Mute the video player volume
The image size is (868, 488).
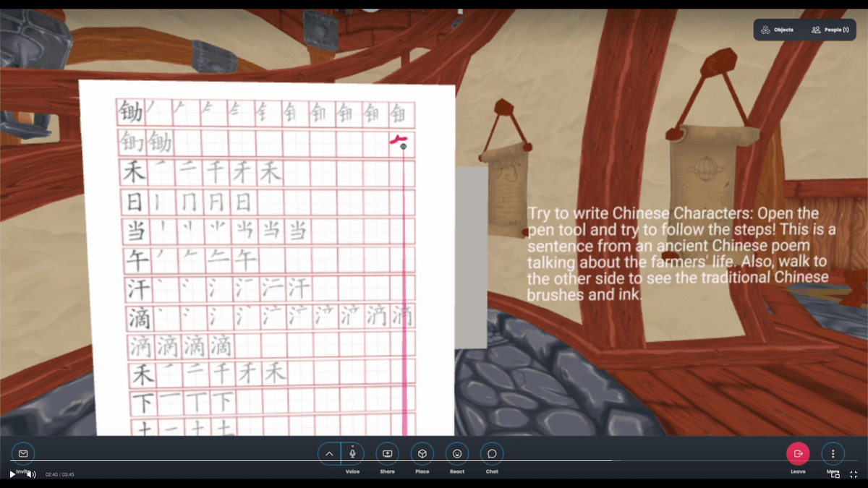(x=31, y=474)
